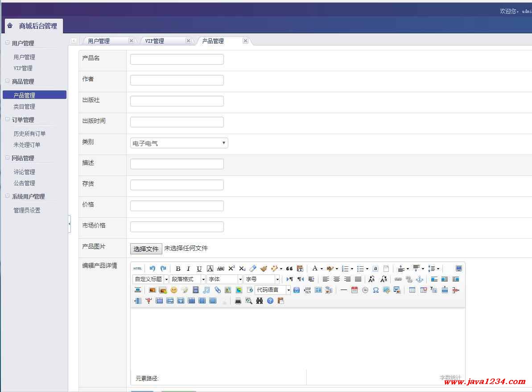Toggle fullscreen editor mode
Image resolution: width=532 pixels, height=392 pixels.
click(458, 269)
